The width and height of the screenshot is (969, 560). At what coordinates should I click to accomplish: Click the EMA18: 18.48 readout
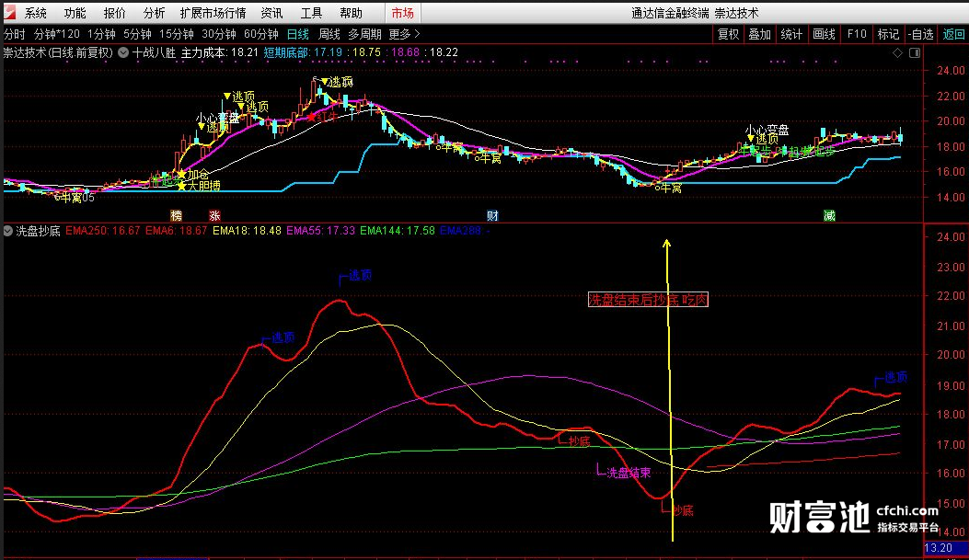[x=247, y=231]
